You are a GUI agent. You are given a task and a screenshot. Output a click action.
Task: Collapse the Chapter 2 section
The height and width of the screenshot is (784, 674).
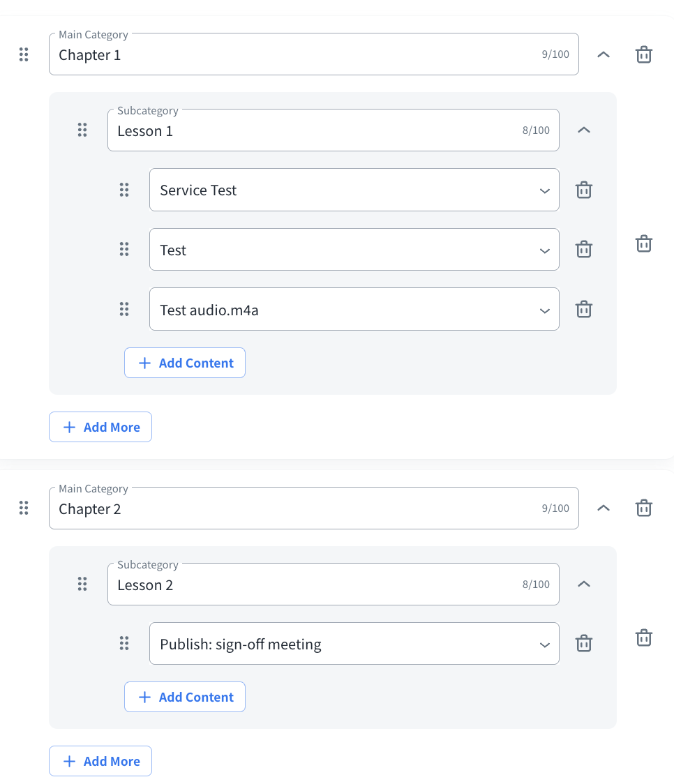coord(604,508)
